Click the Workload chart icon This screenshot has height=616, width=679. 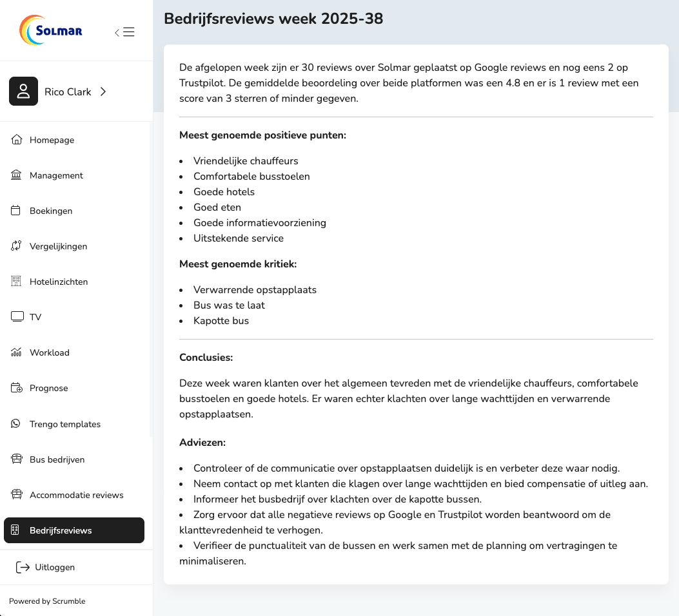tap(17, 352)
